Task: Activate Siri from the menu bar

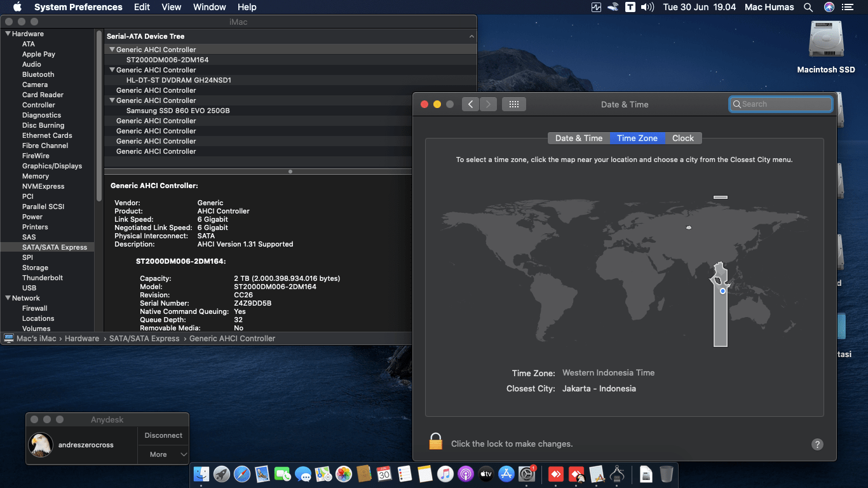Action: tap(829, 7)
